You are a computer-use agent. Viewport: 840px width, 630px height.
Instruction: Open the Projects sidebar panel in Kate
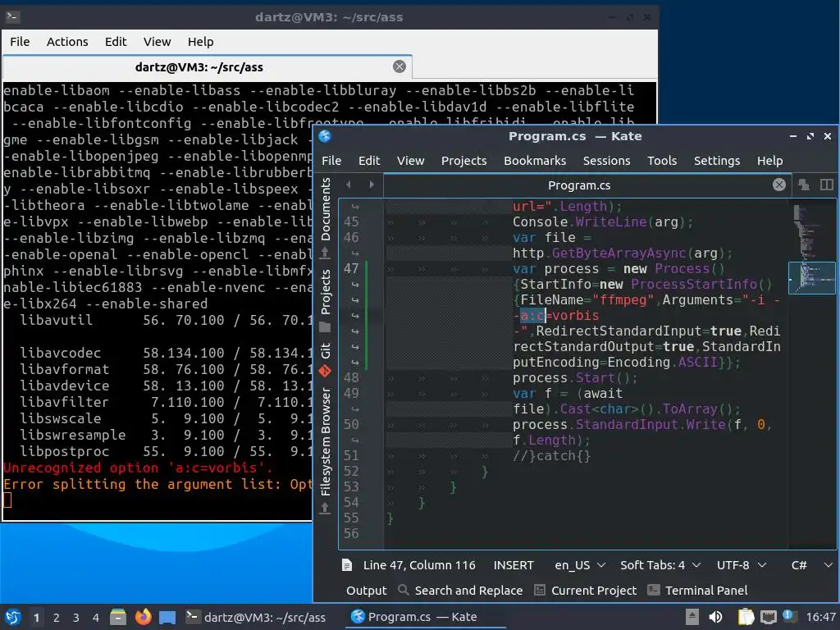coord(325,300)
